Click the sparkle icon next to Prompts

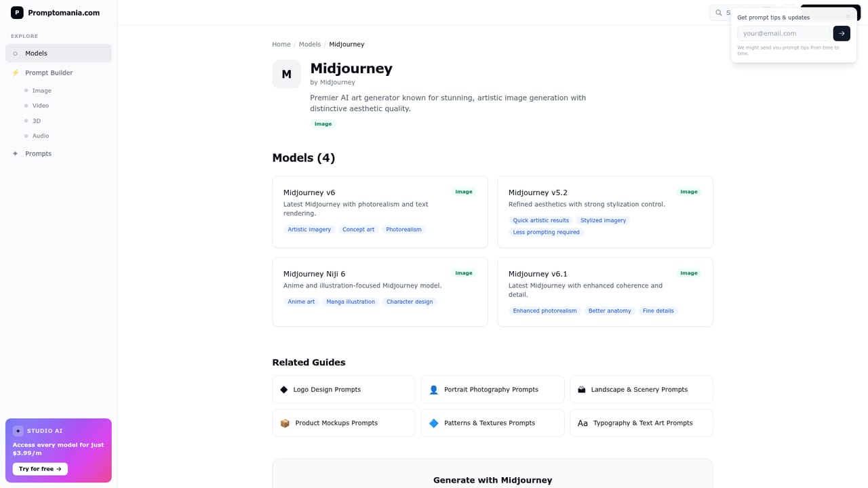[16, 154]
